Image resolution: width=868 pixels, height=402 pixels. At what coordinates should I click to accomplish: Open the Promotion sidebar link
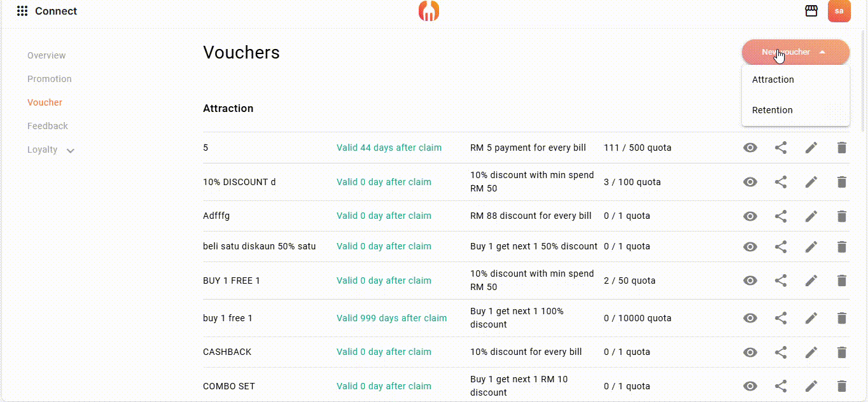pos(50,79)
